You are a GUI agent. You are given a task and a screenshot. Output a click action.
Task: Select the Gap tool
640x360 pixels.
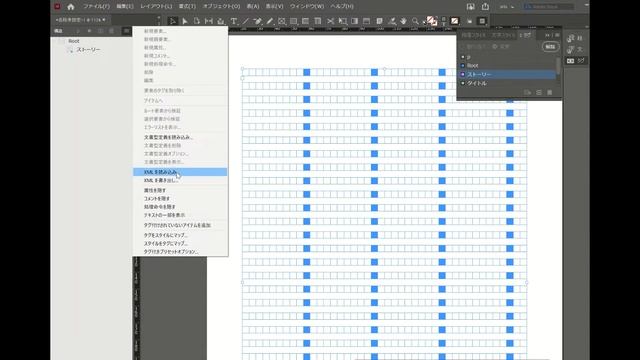(x=209, y=21)
